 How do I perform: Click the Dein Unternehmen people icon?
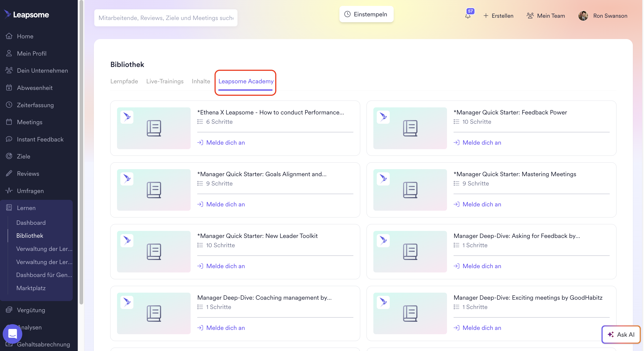(9, 70)
